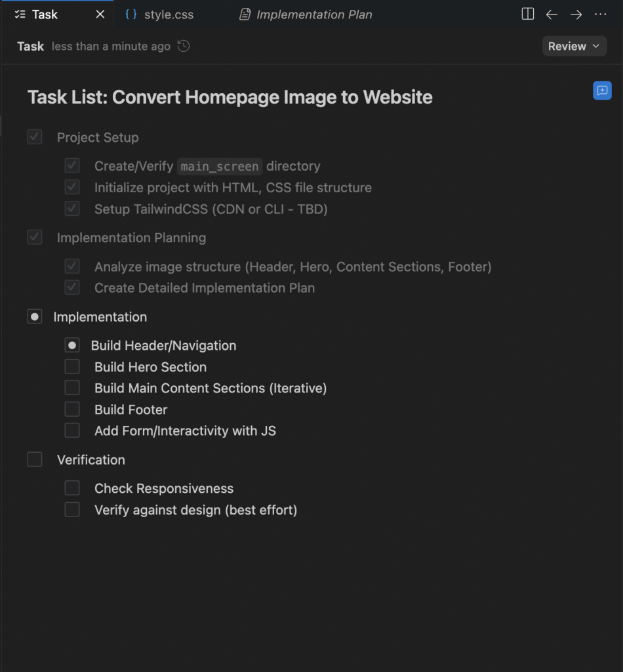Click the Task tab checklist icon
Screen dimensions: 623x672
20,14
